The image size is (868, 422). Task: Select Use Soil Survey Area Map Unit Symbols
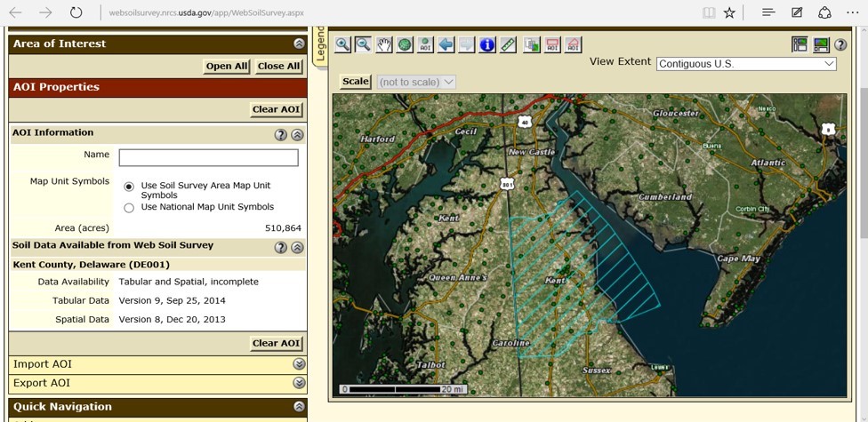tap(129, 187)
